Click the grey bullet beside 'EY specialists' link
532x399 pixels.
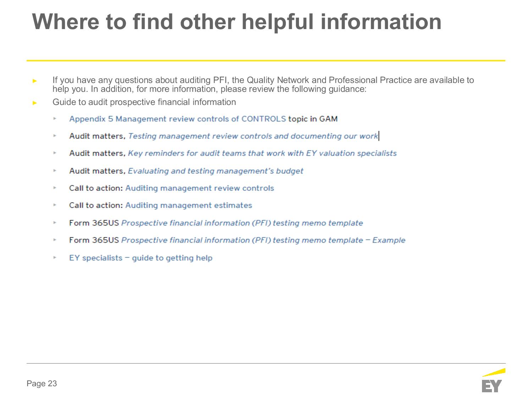(x=55, y=258)
